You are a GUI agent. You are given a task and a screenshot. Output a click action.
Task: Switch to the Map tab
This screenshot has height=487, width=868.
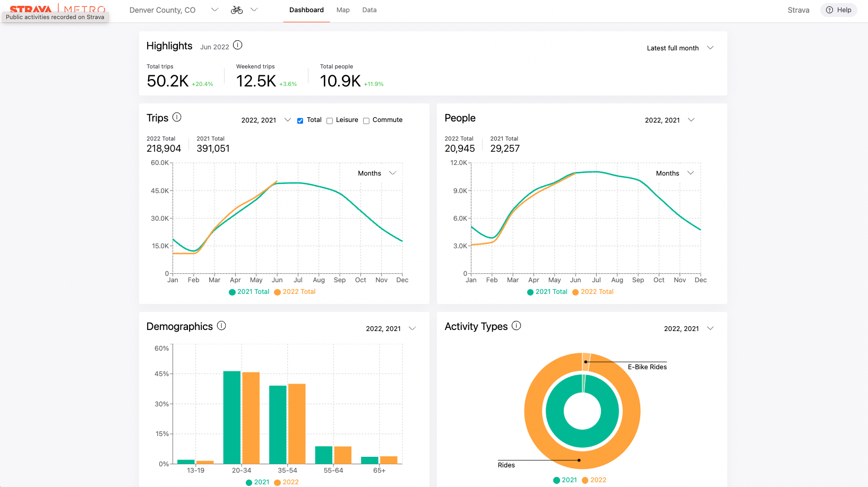point(343,10)
